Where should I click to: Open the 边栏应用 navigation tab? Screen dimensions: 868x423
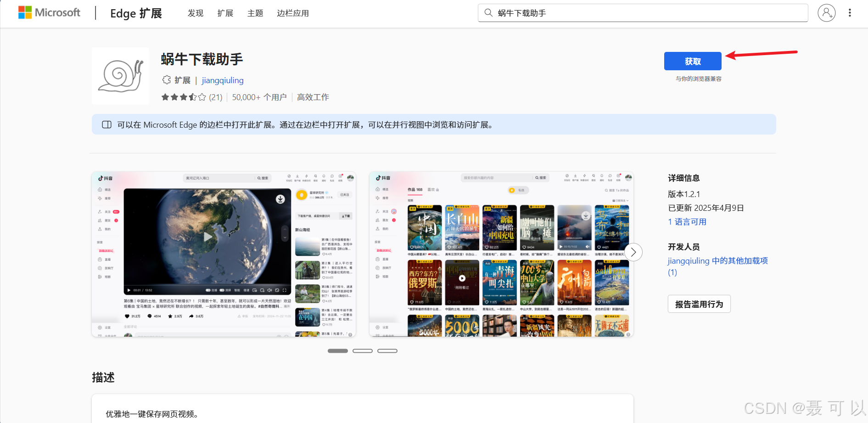point(293,13)
